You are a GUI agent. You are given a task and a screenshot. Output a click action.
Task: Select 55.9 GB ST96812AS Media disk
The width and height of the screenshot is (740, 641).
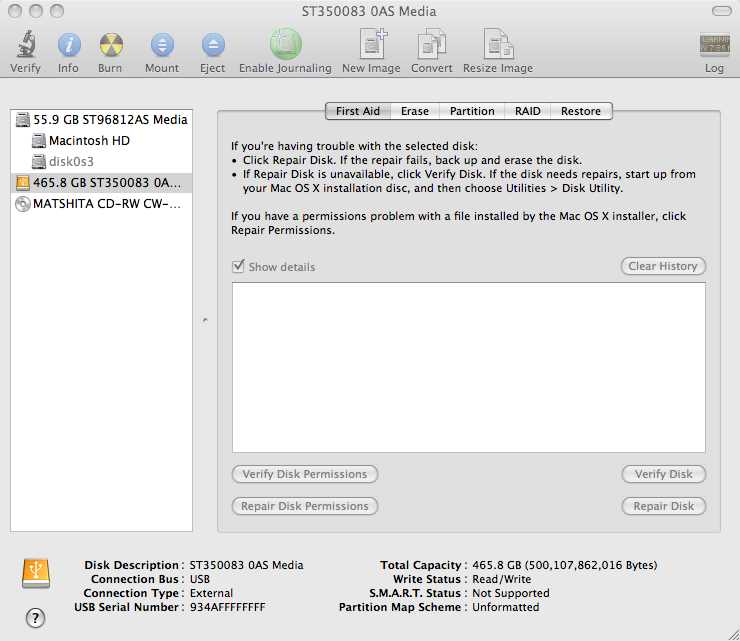coord(101,119)
